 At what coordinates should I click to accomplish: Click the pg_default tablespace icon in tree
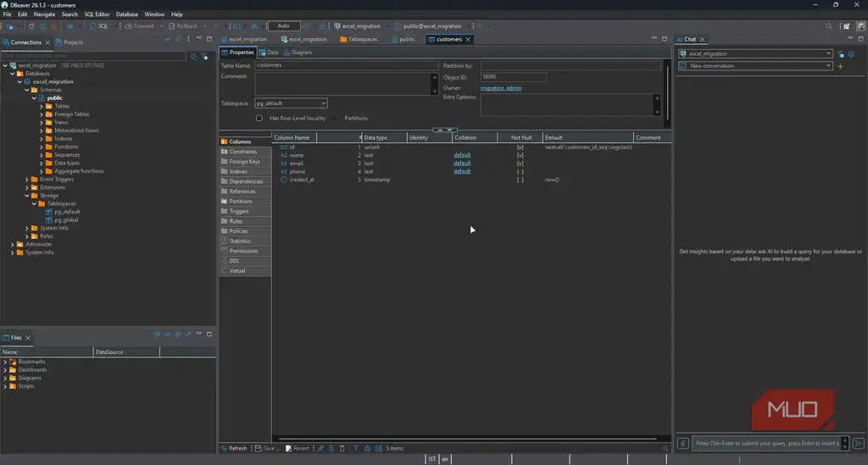point(48,212)
